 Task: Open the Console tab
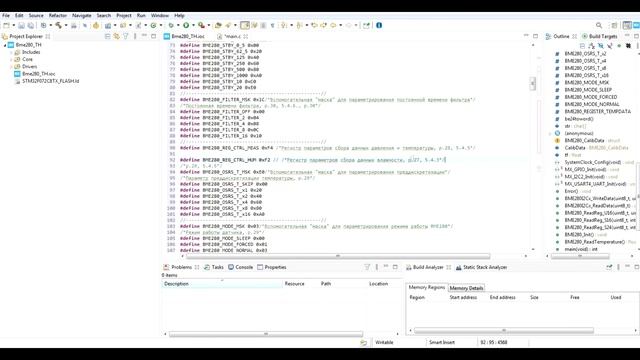pos(240,267)
